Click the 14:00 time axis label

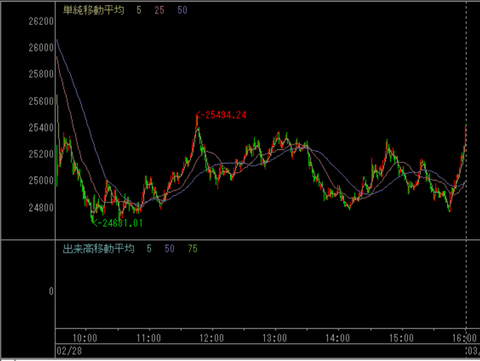[x=338, y=338]
